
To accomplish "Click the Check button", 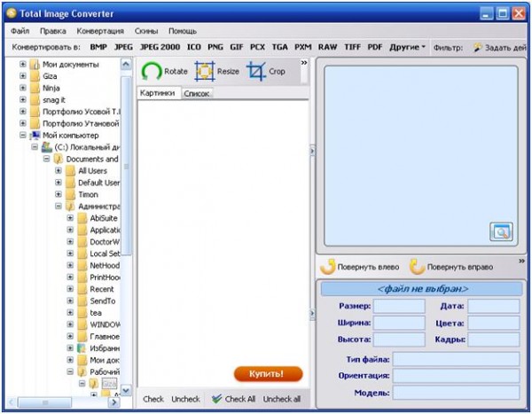I will click(x=153, y=399).
